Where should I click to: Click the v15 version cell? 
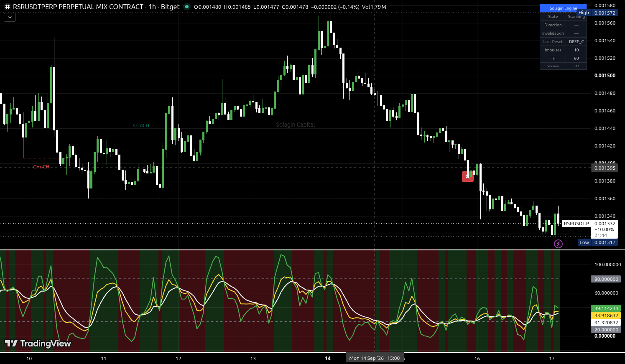point(576,66)
